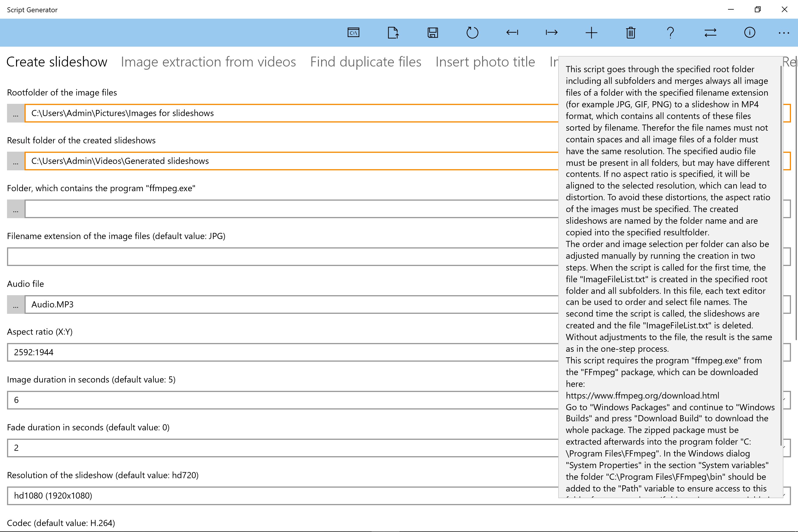Click the question mark help icon
This screenshot has width=798, height=532.
pos(670,33)
